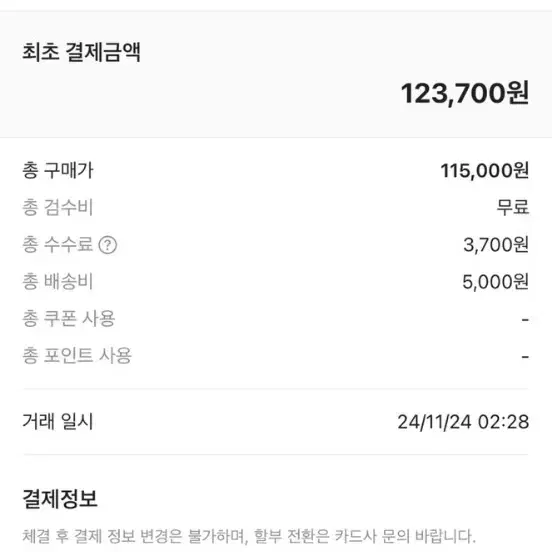Image resolution: width=552 pixels, height=552 pixels.
Task: Select the 총 포인트 사용 row label
Action: [x=77, y=356]
